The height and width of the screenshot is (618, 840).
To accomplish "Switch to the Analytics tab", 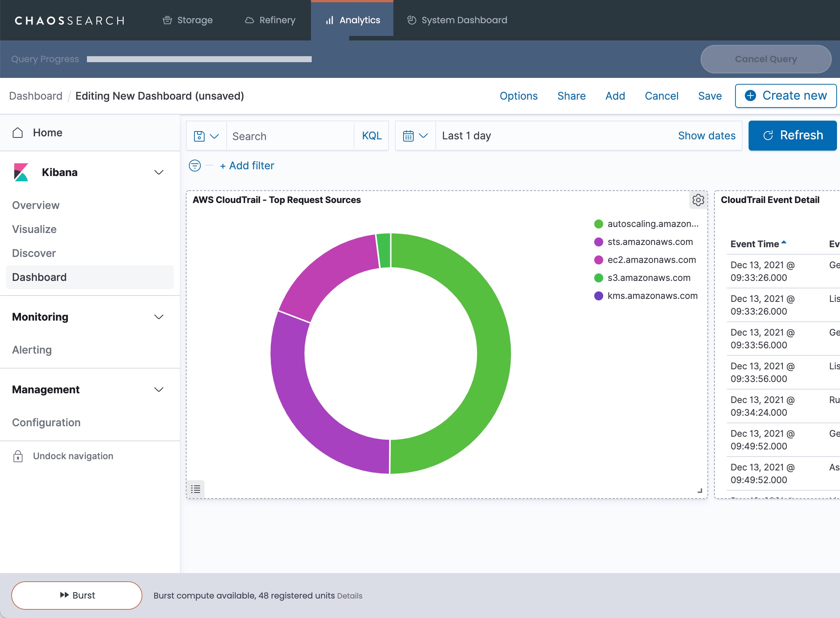I will pos(352,20).
